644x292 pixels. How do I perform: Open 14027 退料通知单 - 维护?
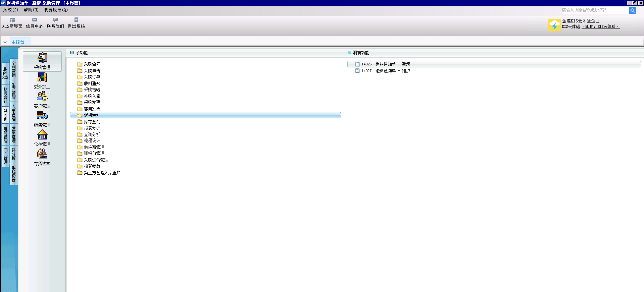tap(386, 71)
